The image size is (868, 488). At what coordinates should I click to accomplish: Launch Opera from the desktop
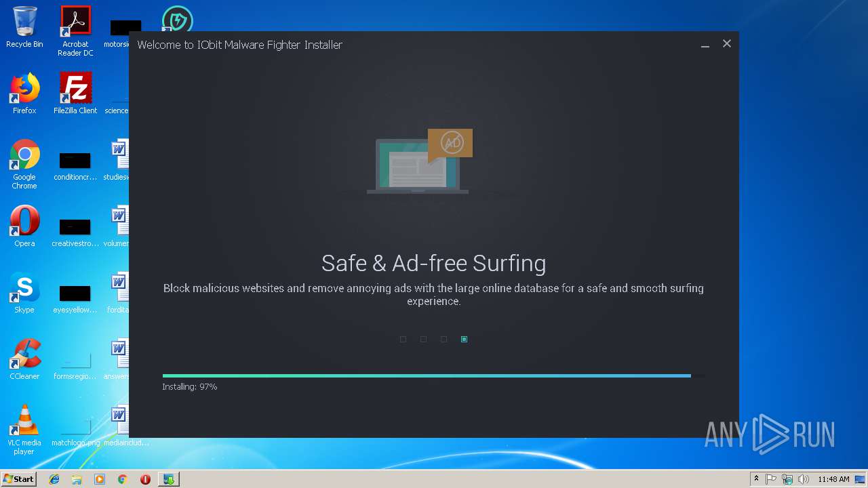pyautogui.click(x=24, y=226)
